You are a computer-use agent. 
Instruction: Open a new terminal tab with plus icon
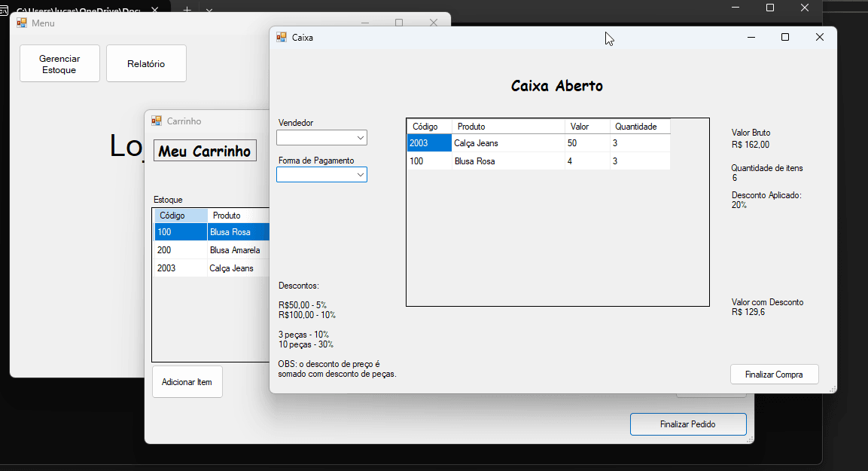coord(187,9)
